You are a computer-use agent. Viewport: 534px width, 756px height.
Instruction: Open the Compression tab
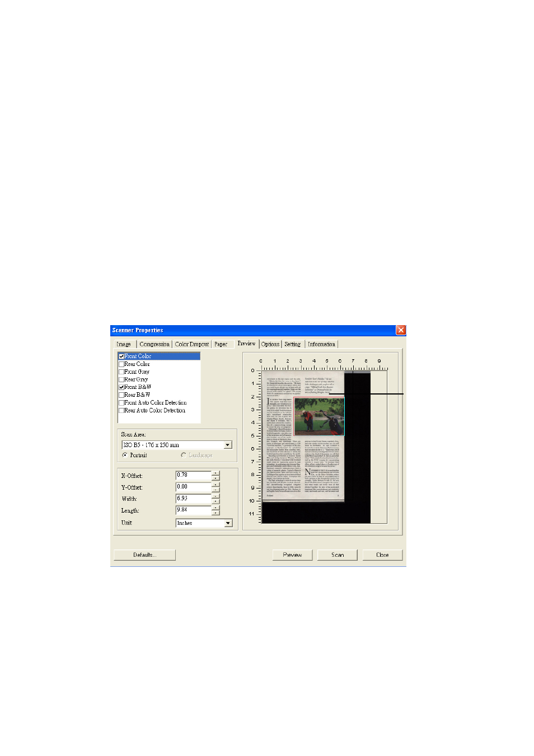point(154,344)
